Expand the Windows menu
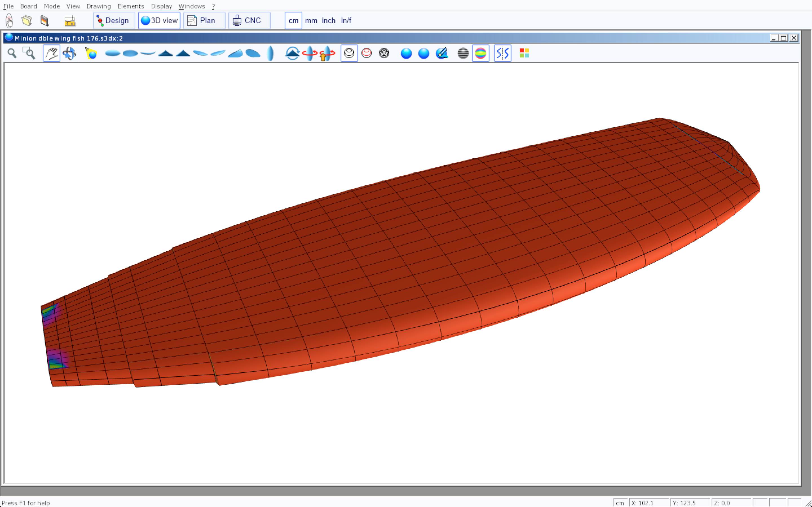The height and width of the screenshot is (507, 812). (x=192, y=6)
